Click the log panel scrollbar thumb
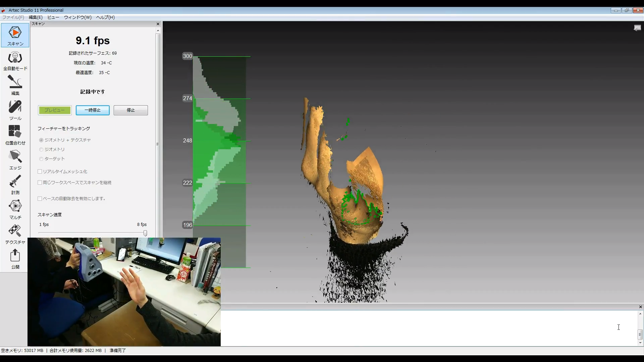The height and width of the screenshot is (362, 644). click(x=640, y=334)
